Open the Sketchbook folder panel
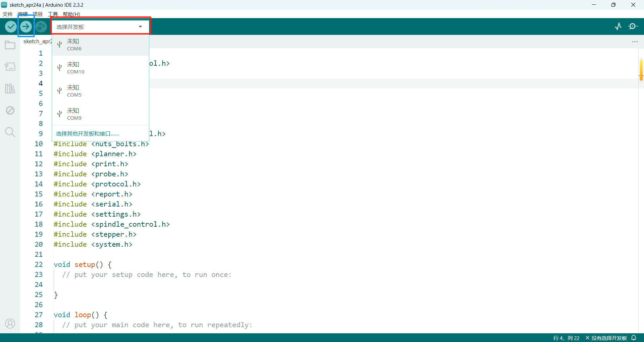Viewport: 644px width, 342px height. point(10,45)
